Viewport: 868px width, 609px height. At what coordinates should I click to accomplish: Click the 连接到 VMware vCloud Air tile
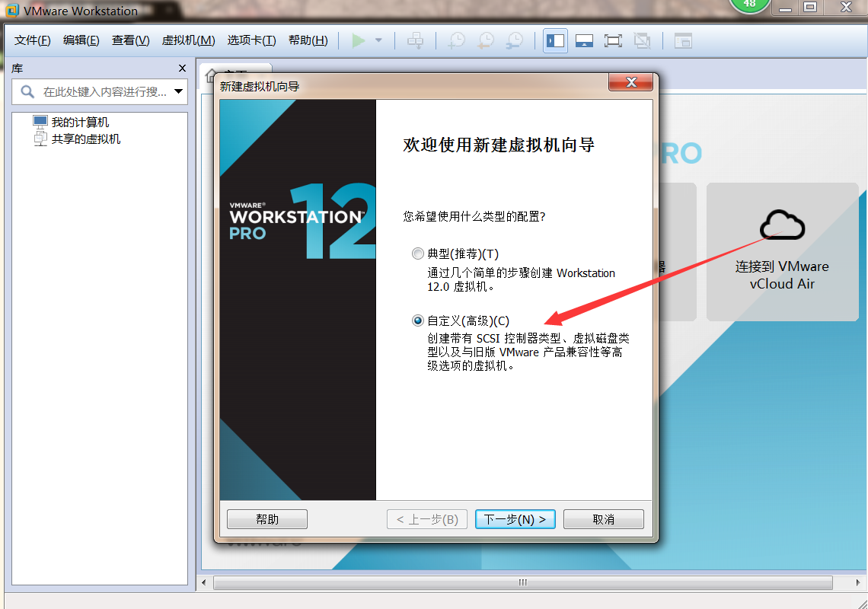782,252
